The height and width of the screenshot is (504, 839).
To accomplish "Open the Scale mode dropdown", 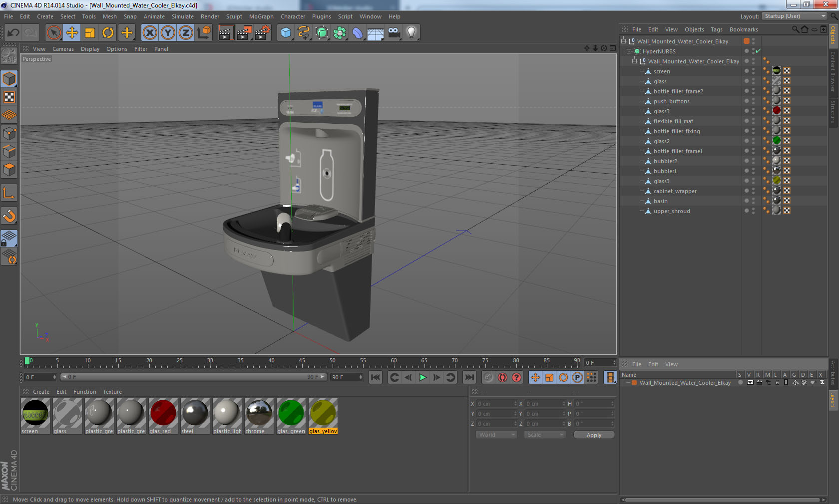I will (x=544, y=435).
